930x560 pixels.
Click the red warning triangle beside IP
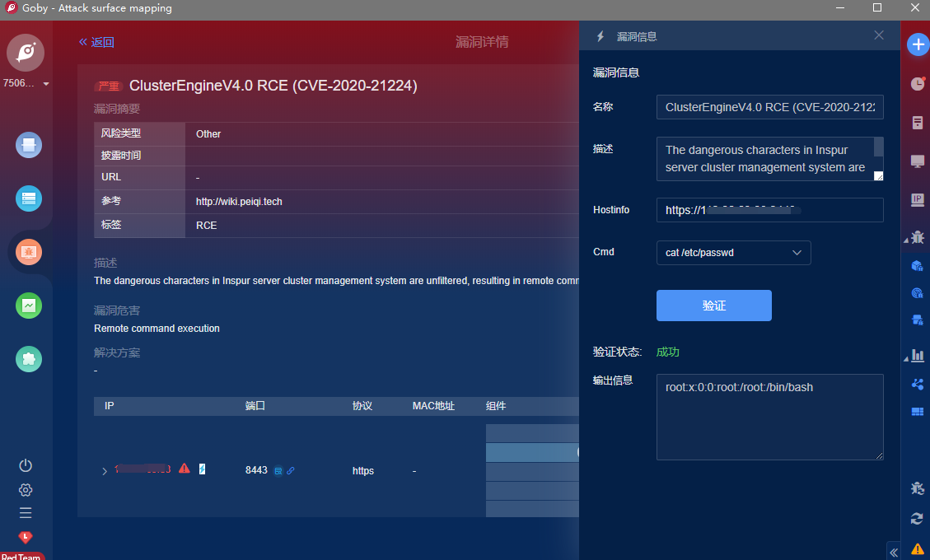[185, 469]
